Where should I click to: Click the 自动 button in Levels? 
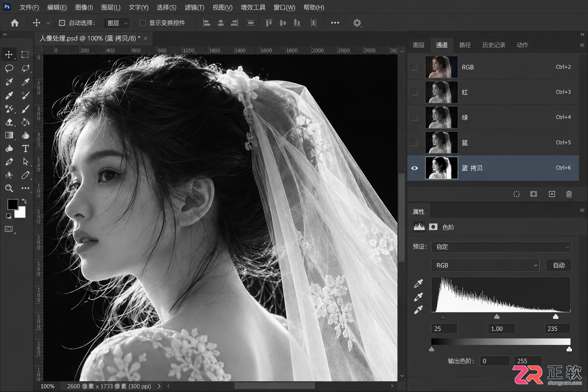[559, 265]
